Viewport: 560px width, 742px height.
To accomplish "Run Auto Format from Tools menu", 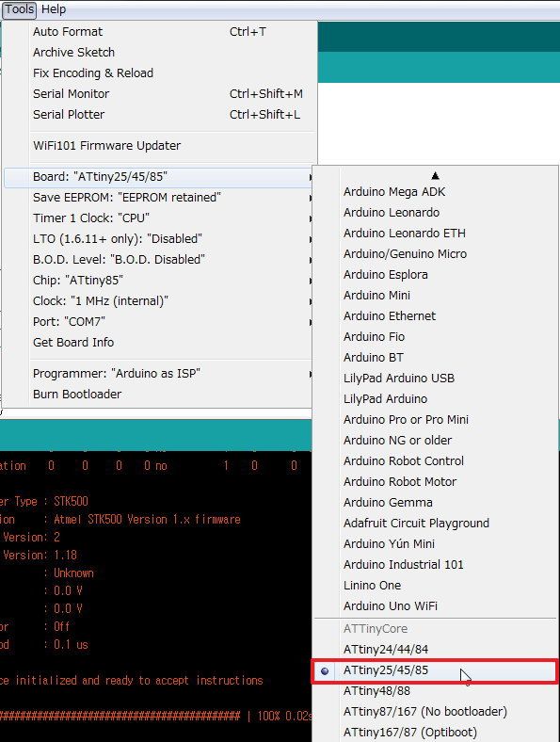I will (x=159, y=32).
